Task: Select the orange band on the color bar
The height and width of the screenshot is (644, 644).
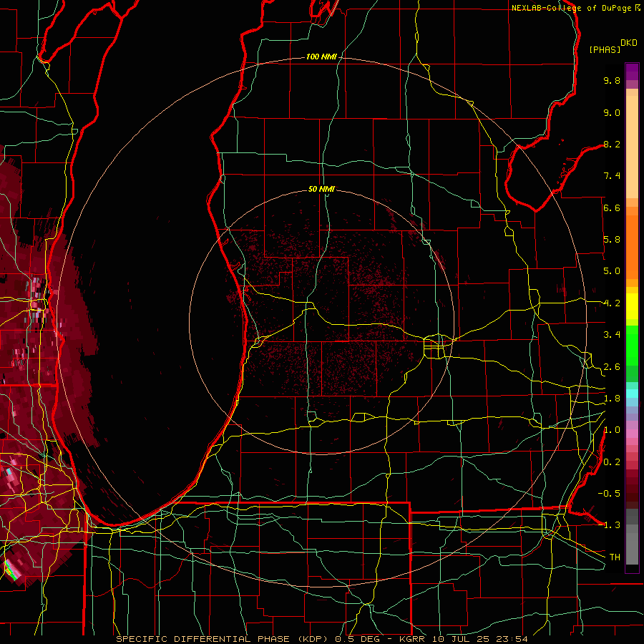Action: [632, 245]
